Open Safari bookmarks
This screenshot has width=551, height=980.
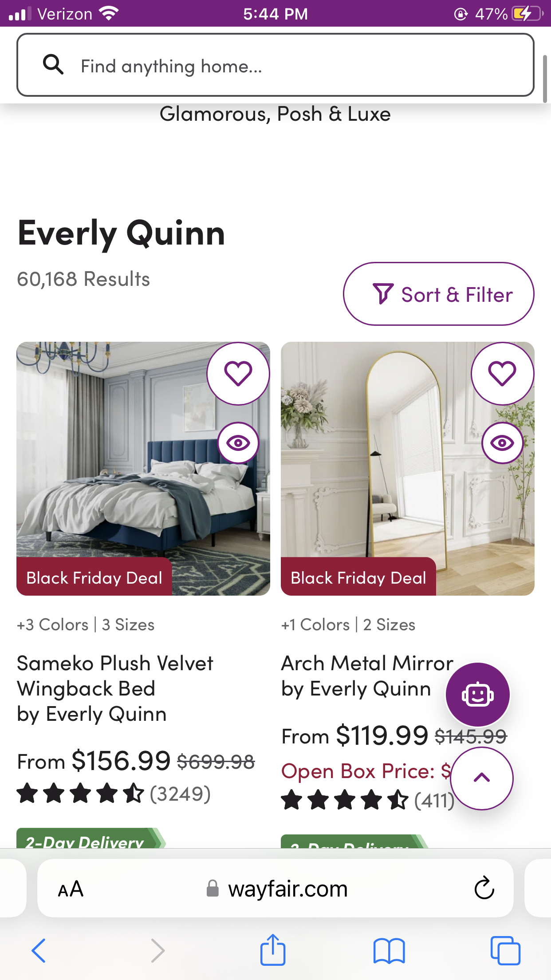389,950
